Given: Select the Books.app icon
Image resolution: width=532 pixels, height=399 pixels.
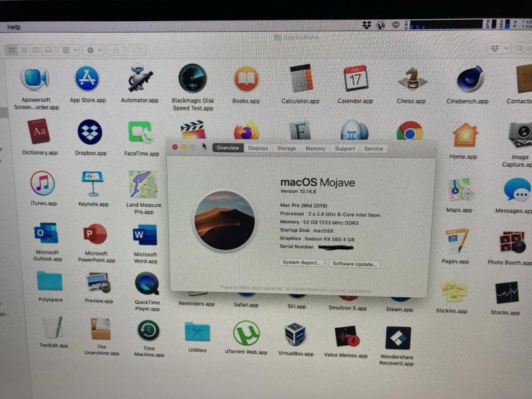Looking at the screenshot, I should click(246, 79).
